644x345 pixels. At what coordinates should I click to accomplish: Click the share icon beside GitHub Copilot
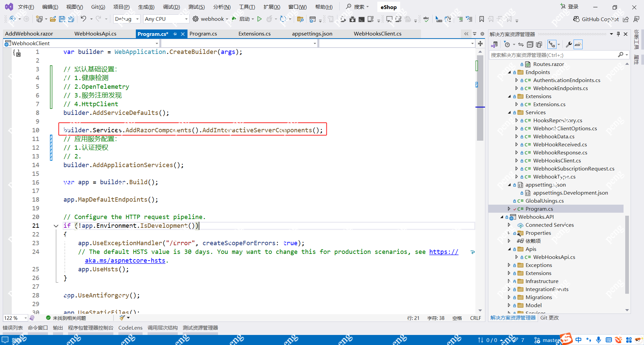(x=626, y=19)
